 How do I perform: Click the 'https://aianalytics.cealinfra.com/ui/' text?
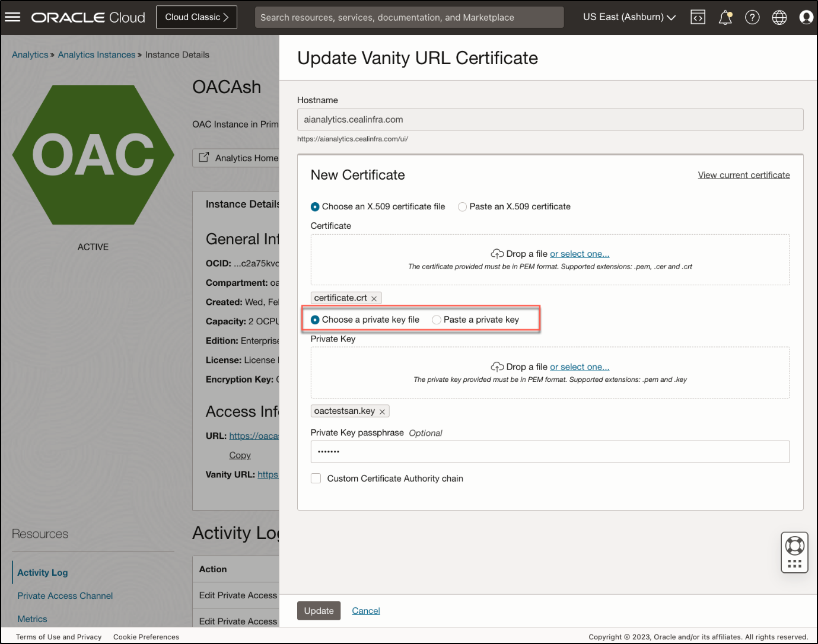(x=352, y=139)
